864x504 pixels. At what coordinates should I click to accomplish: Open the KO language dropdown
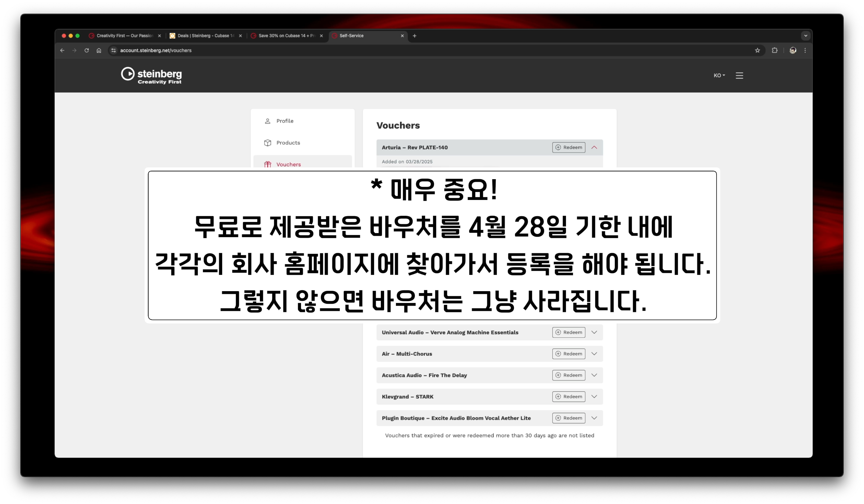tap(719, 75)
